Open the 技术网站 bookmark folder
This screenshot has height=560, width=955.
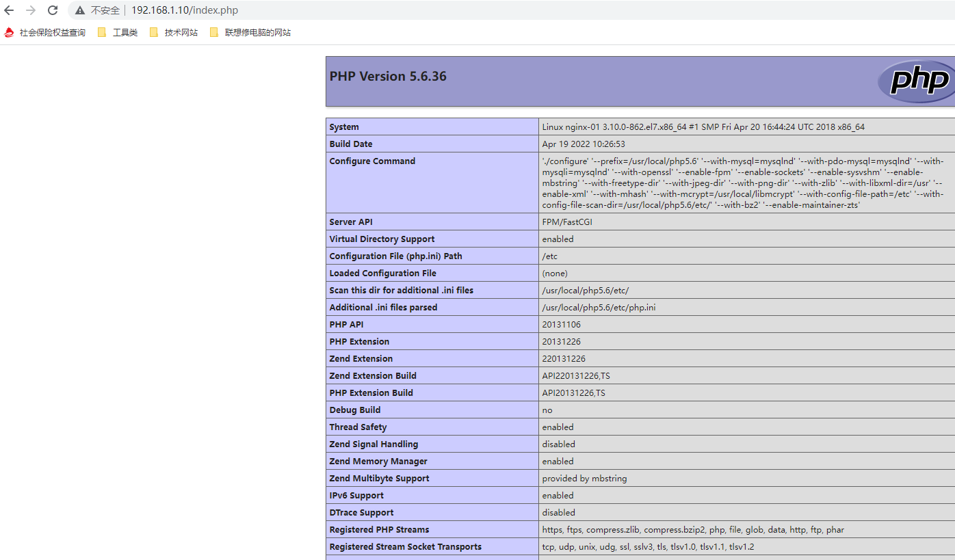[174, 32]
